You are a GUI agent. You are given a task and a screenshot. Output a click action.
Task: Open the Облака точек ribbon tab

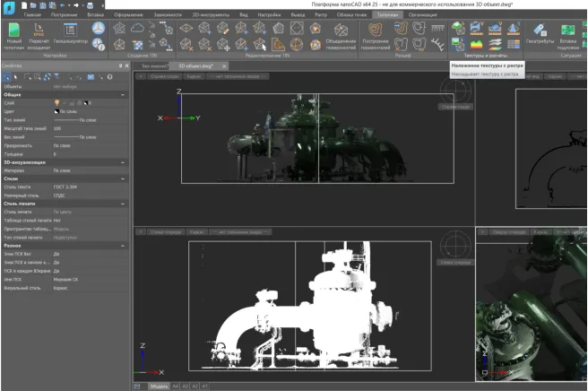350,15
